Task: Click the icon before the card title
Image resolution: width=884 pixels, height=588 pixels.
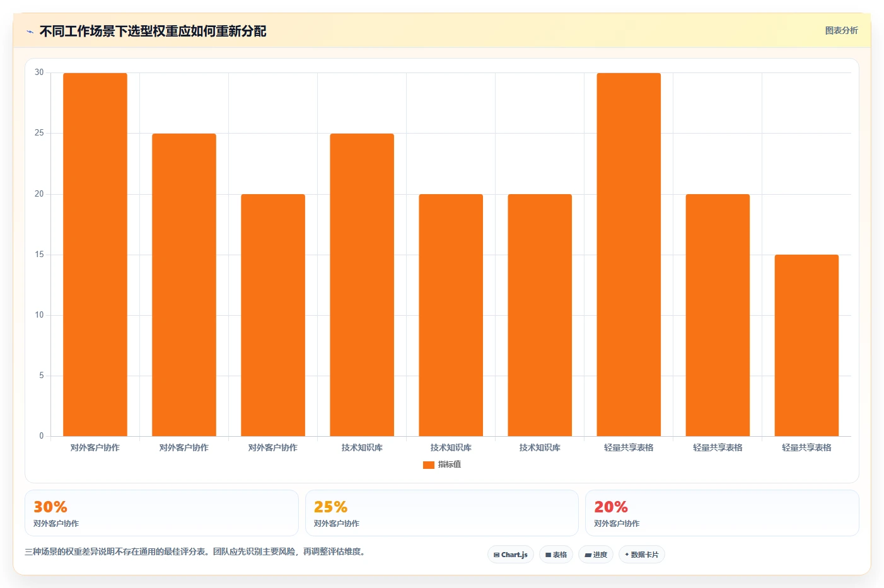Action: 30,32
